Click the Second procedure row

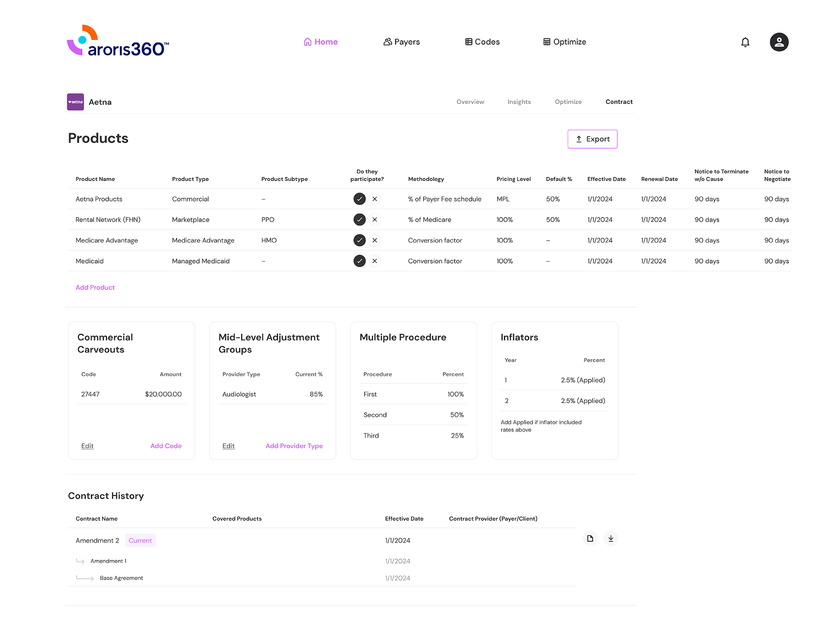414,415
